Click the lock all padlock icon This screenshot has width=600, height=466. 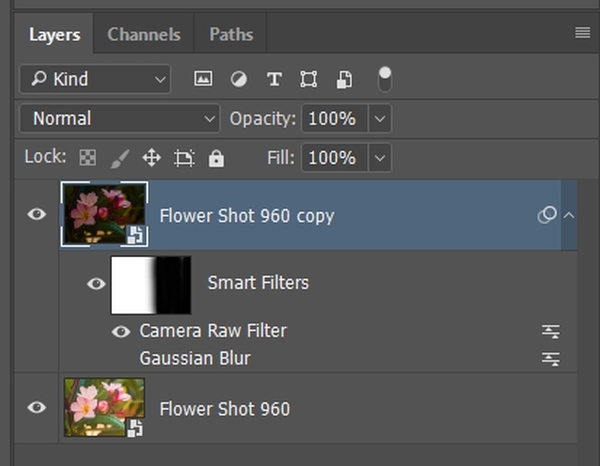(216, 158)
